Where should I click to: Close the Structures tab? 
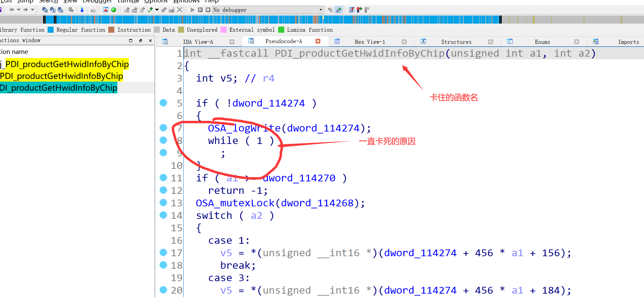click(x=491, y=42)
